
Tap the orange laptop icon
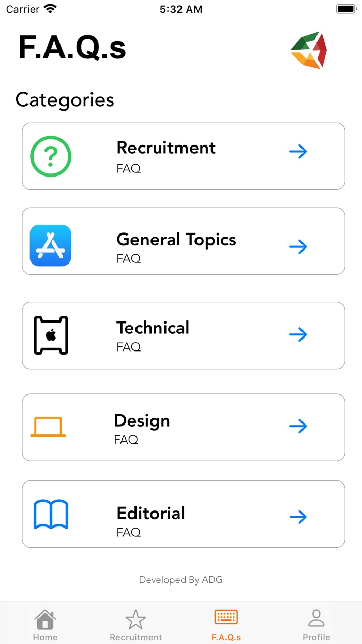coord(48,427)
